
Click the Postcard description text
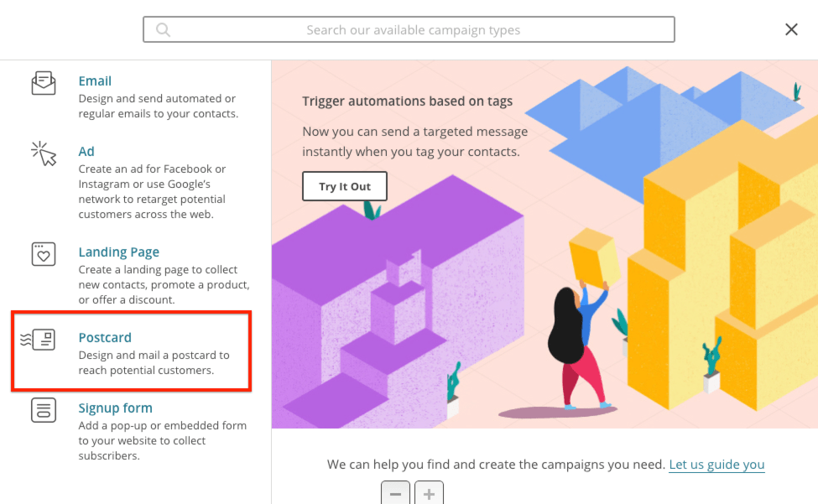[x=154, y=362]
